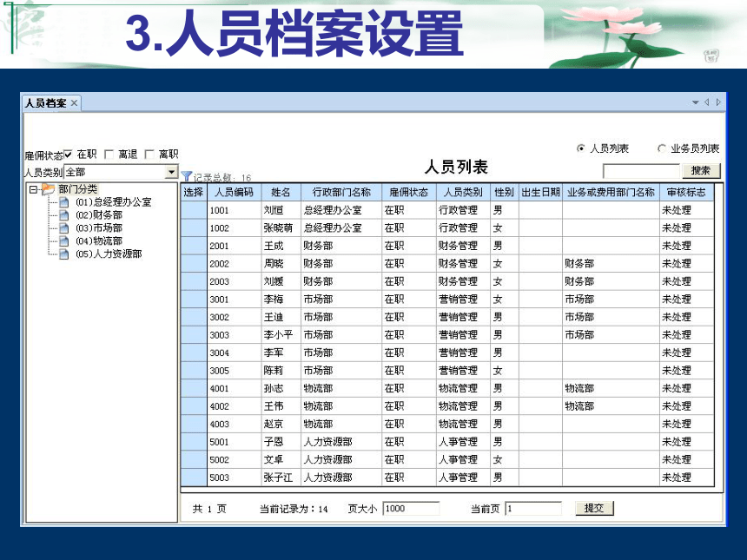The image size is (747, 560).
Task: Click the filter funnel icon beside 记录总数
Action: click(187, 177)
